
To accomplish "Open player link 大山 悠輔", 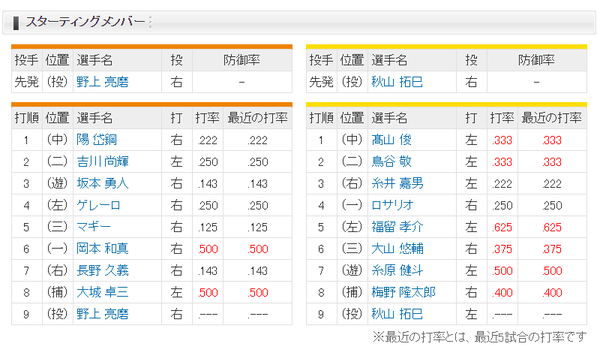I will point(397,249).
